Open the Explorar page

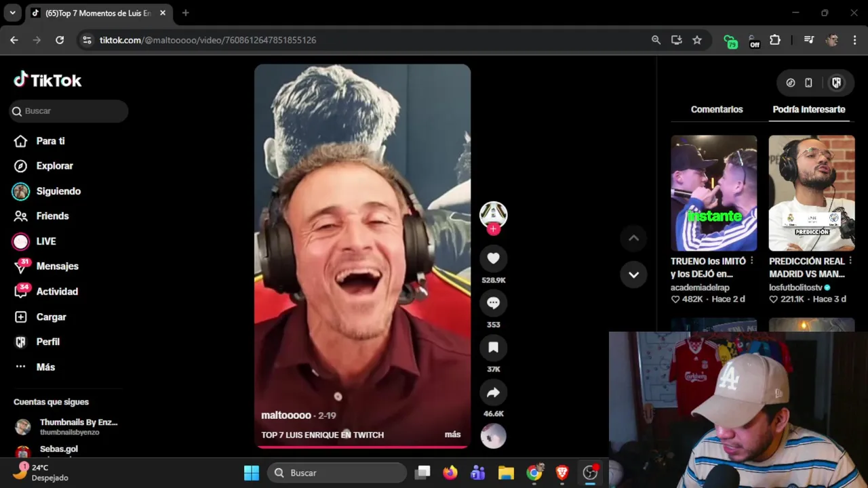45,166
